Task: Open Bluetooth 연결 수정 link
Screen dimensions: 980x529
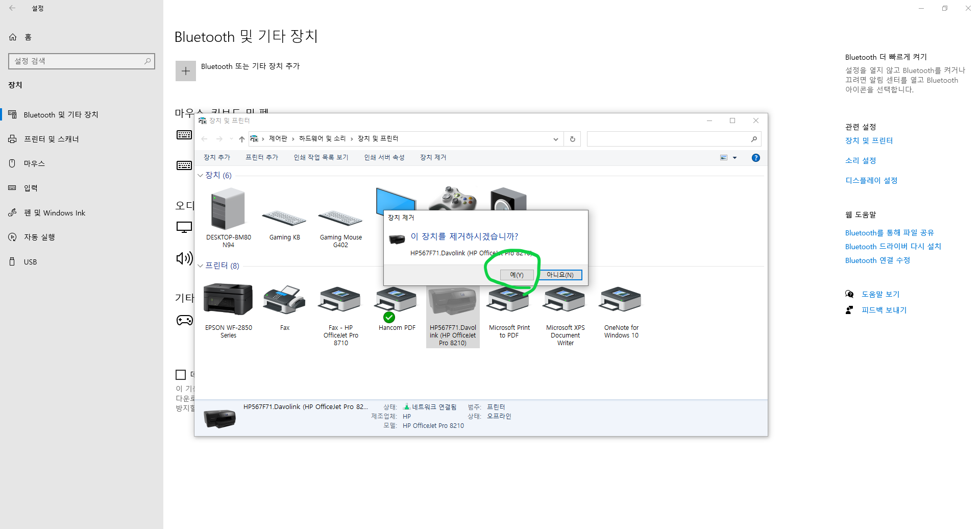Action: (x=878, y=260)
